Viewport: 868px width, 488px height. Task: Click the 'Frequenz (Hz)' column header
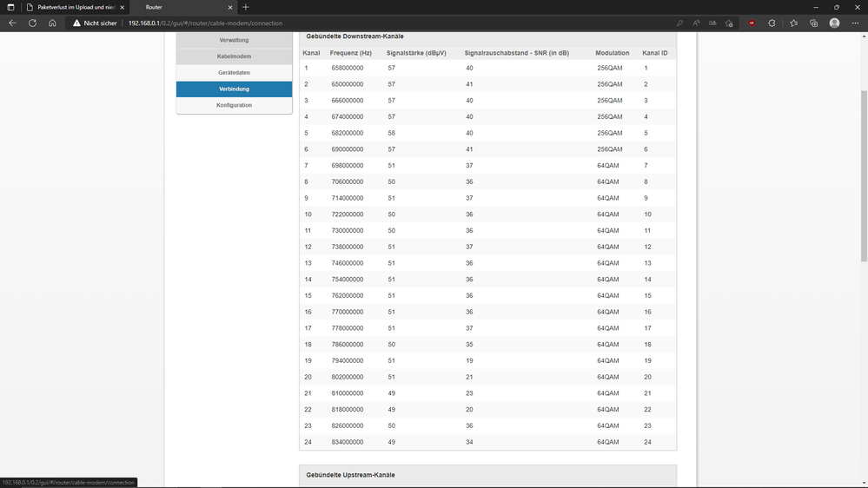tap(351, 53)
